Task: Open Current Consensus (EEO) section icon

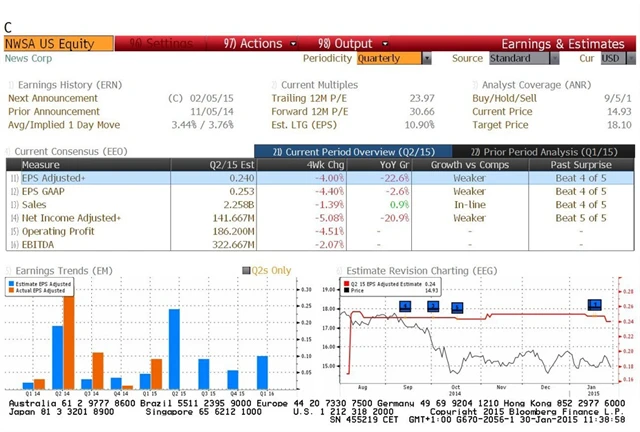Action: (8, 150)
